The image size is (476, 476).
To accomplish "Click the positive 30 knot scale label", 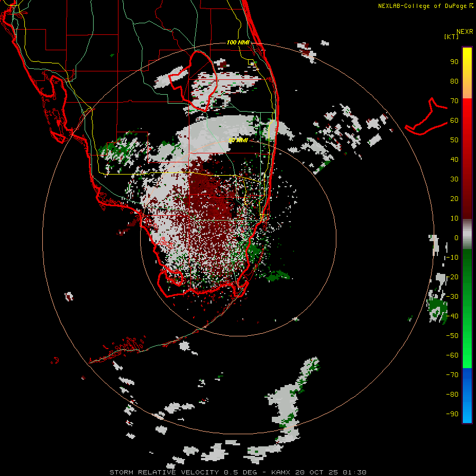I will coord(454,179).
